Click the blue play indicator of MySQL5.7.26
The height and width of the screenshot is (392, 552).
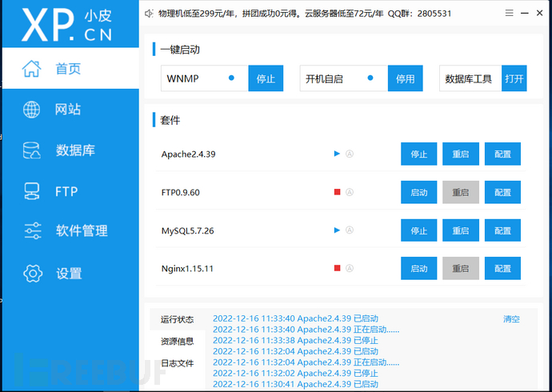(x=337, y=230)
